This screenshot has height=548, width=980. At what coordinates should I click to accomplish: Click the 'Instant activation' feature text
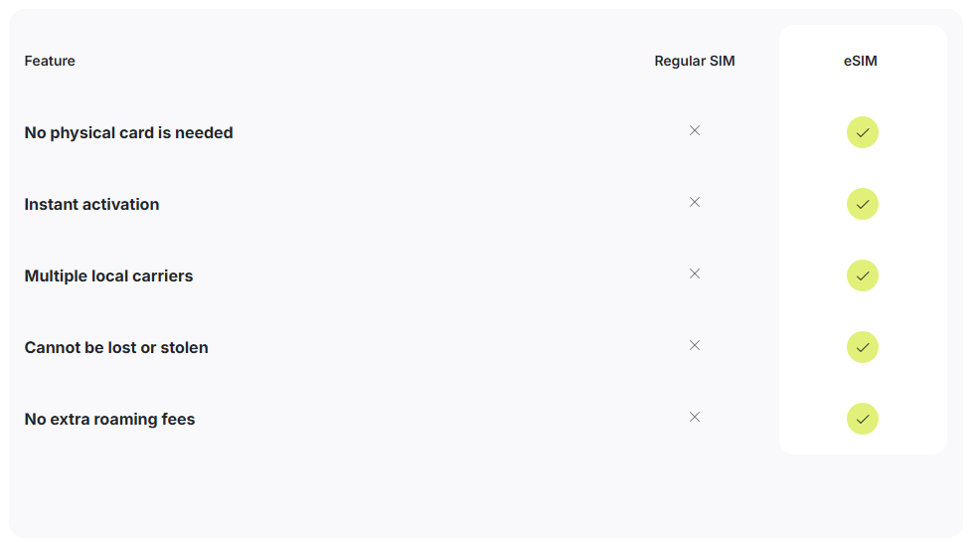[91, 204]
